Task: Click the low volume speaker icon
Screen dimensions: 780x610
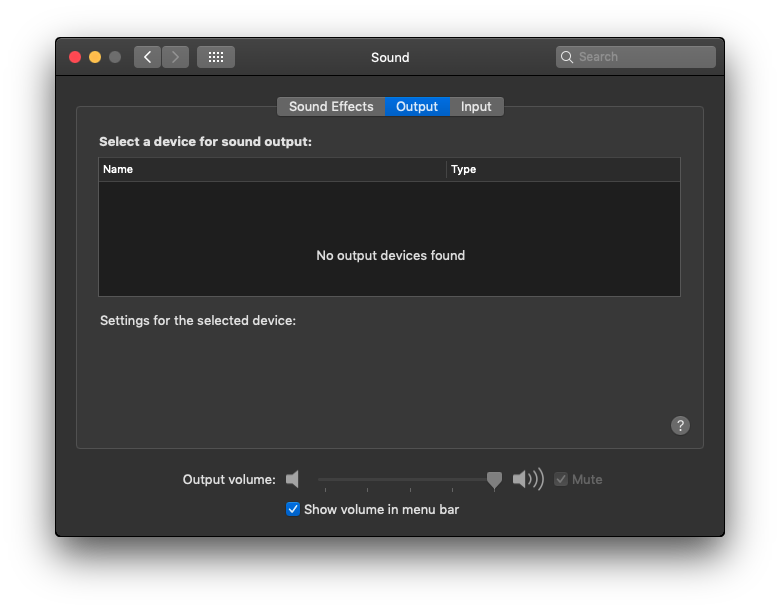Action: pyautogui.click(x=292, y=479)
